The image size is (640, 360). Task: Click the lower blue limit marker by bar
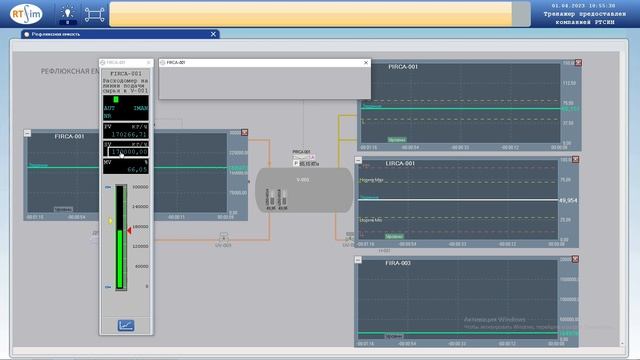click(108, 287)
